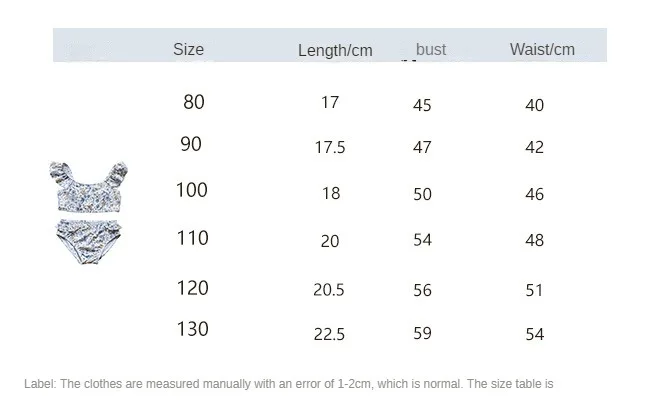Click bust value 50
Image resolution: width=660 pixels, height=400 pixels.
coord(422,194)
